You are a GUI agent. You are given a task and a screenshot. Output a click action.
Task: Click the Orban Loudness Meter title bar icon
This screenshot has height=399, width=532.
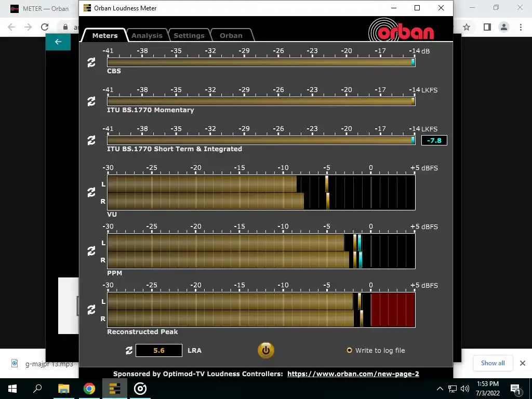tap(87, 8)
